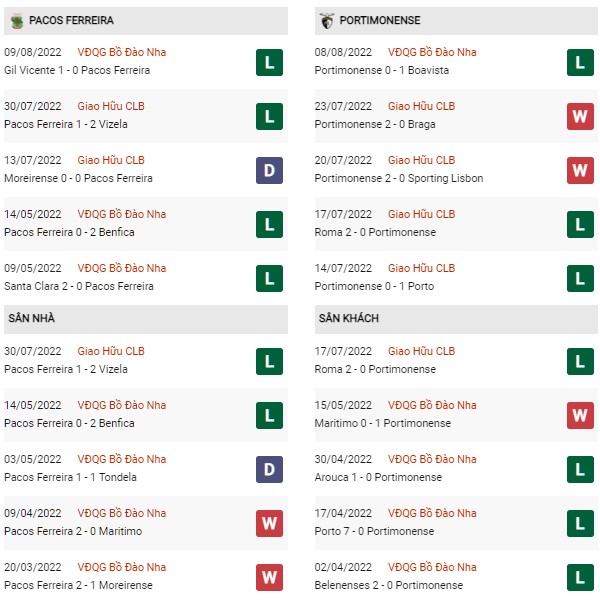
Task: Click the D badge for Pacos Ferreira 1-1 Tondela
Action: (269, 469)
